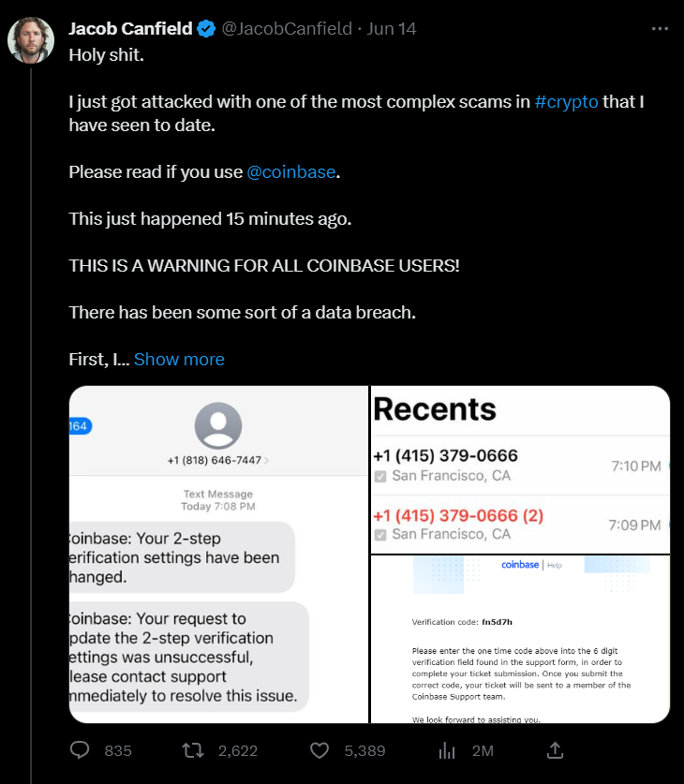The width and height of the screenshot is (684, 784).
Task: Click the blue verified badge
Action: click(206, 28)
